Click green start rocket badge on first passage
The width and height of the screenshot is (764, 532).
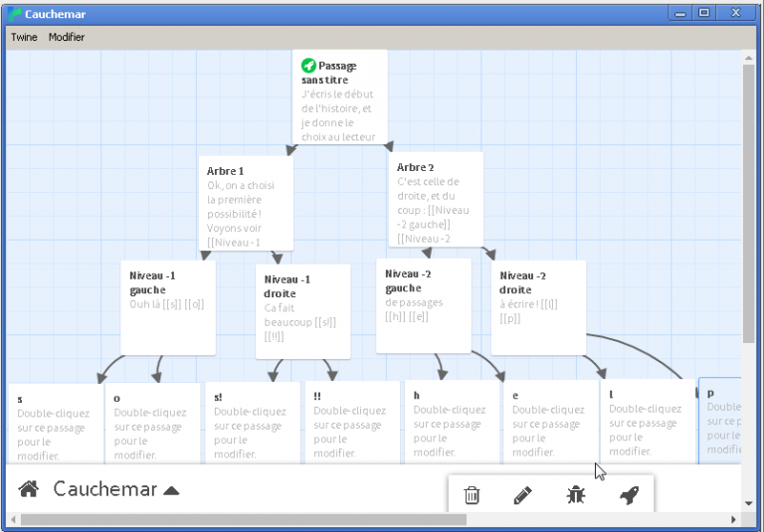(308, 65)
